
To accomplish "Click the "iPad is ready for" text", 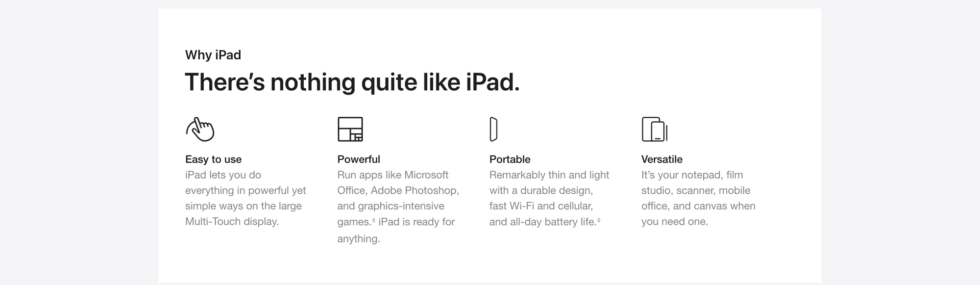I will [416, 222].
